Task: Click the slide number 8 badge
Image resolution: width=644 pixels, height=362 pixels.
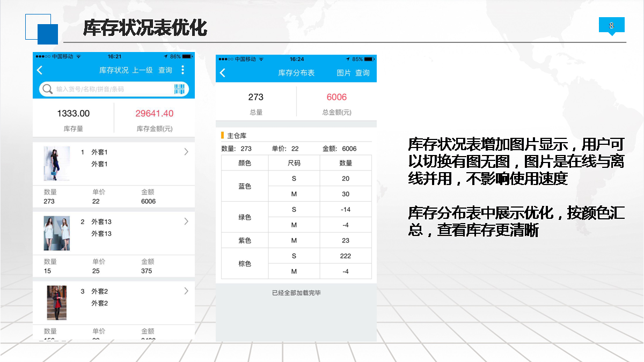Action: point(612,26)
